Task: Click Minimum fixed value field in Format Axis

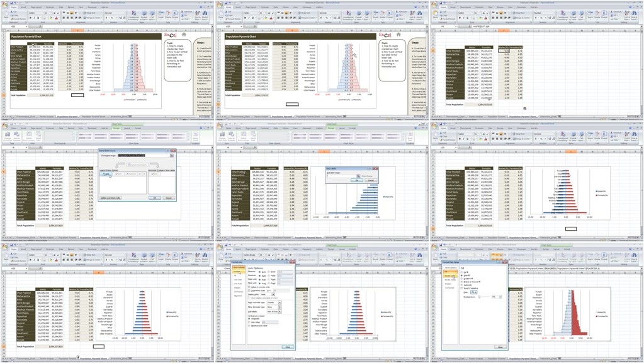Action: 285,272
